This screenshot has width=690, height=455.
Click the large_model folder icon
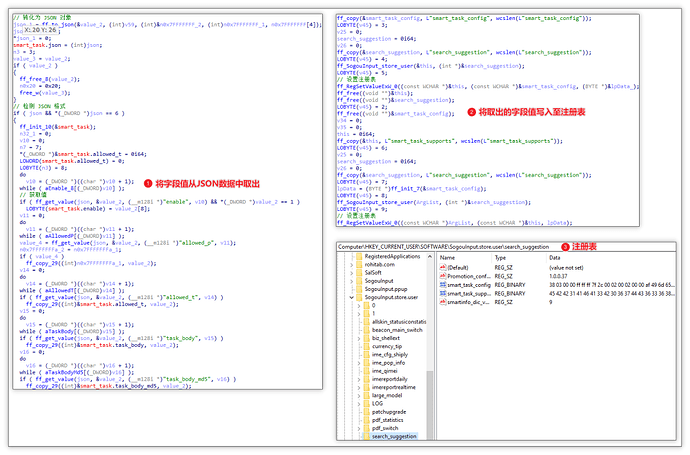pos(364,395)
